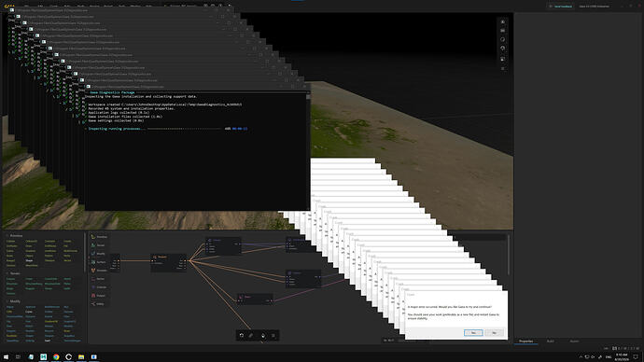Pick the Shape node under Primitives
The image size is (644, 362).
click(x=29, y=260)
